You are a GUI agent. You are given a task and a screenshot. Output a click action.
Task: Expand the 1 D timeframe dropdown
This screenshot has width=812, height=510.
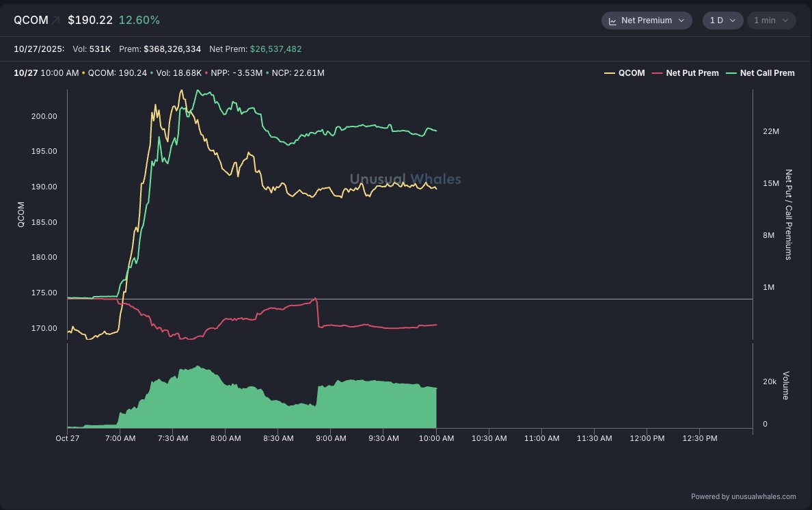point(722,21)
